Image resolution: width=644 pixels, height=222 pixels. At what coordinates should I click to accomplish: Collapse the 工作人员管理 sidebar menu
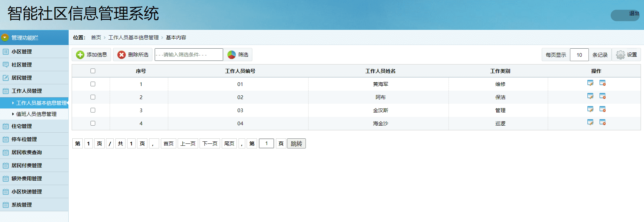tap(34, 91)
